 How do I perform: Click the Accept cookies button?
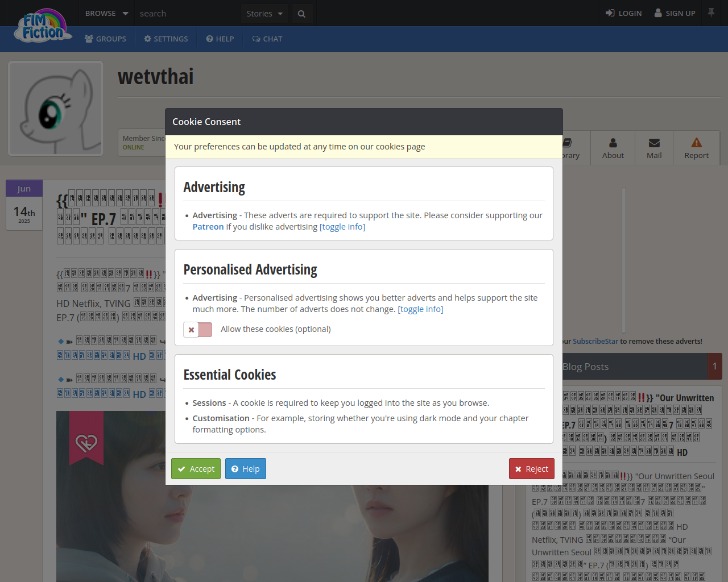pyautogui.click(x=196, y=469)
